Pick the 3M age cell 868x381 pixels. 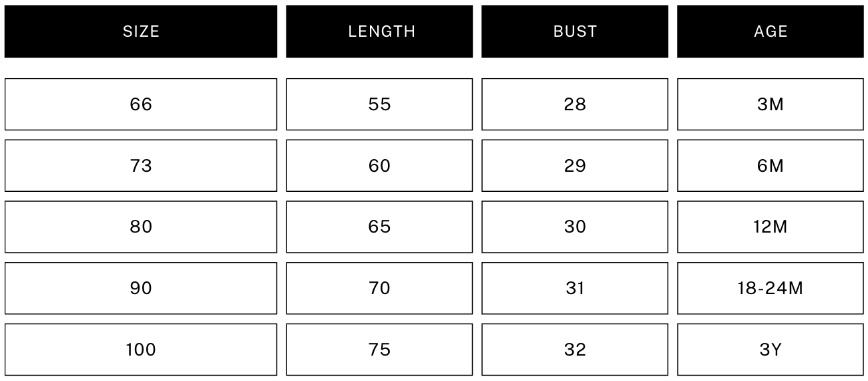pos(771,104)
